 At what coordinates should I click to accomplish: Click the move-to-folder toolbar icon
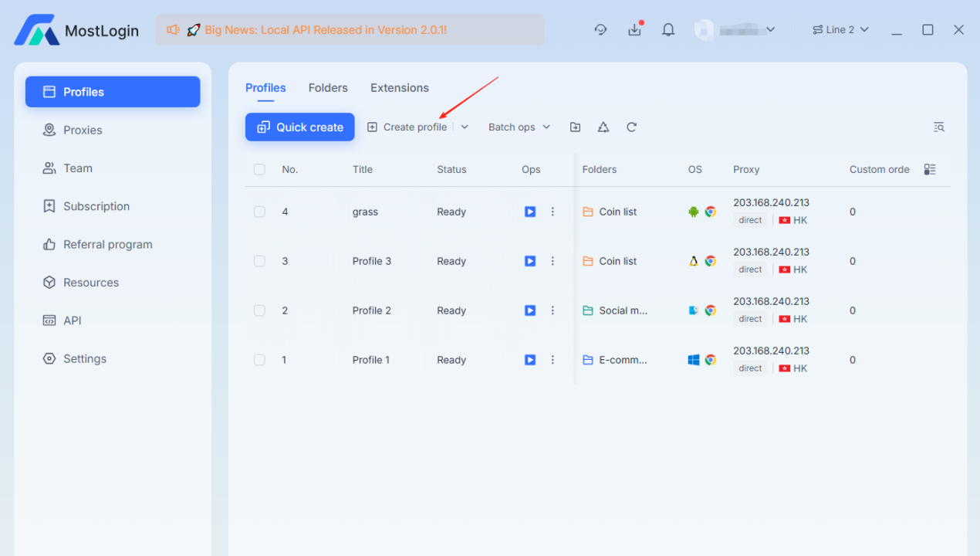[575, 127]
